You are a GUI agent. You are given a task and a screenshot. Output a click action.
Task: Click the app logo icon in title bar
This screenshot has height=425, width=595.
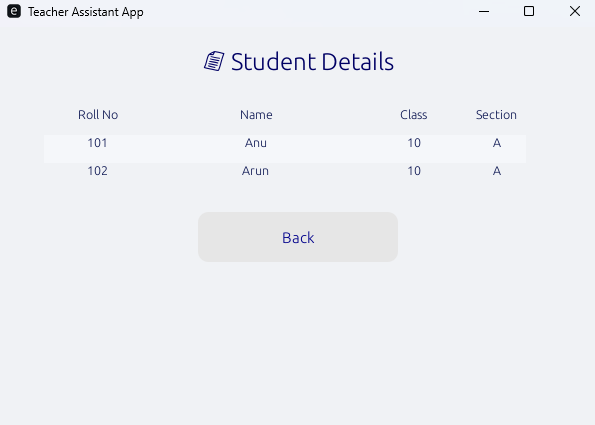14,11
